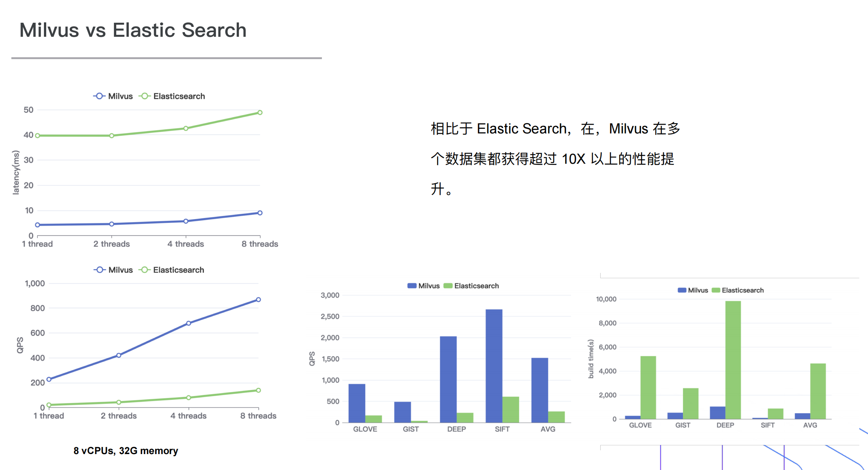Click the QPS axis title of the line chart
Viewport: 868px width, 470px height.
[x=20, y=345]
